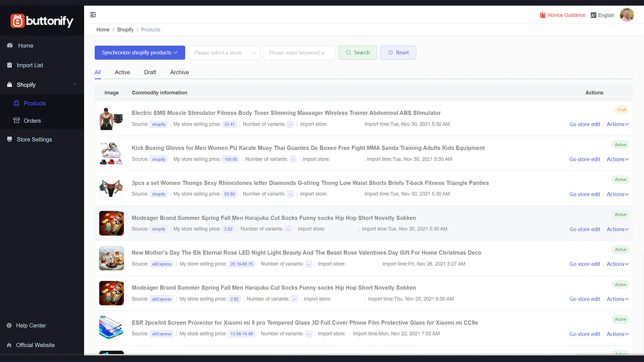The height and width of the screenshot is (362, 644).
Task: Open Synchronize shopify products dropdown
Action: pos(140,53)
